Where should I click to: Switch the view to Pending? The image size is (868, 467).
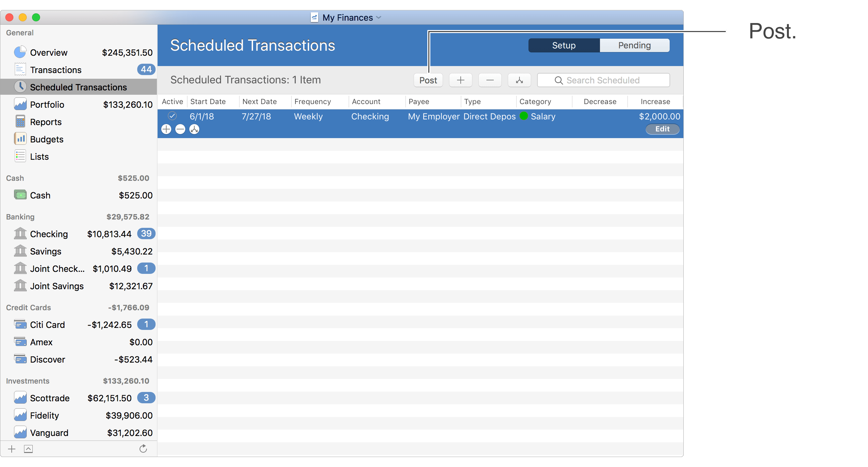click(x=635, y=45)
